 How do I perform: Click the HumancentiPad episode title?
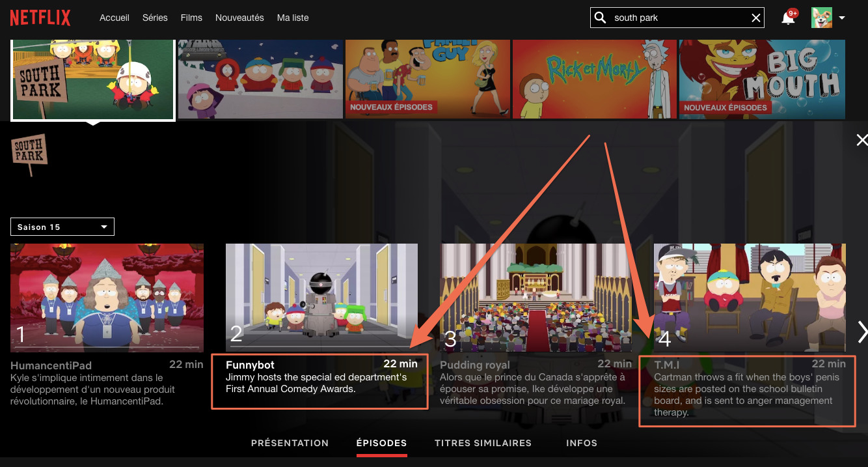pos(51,365)
